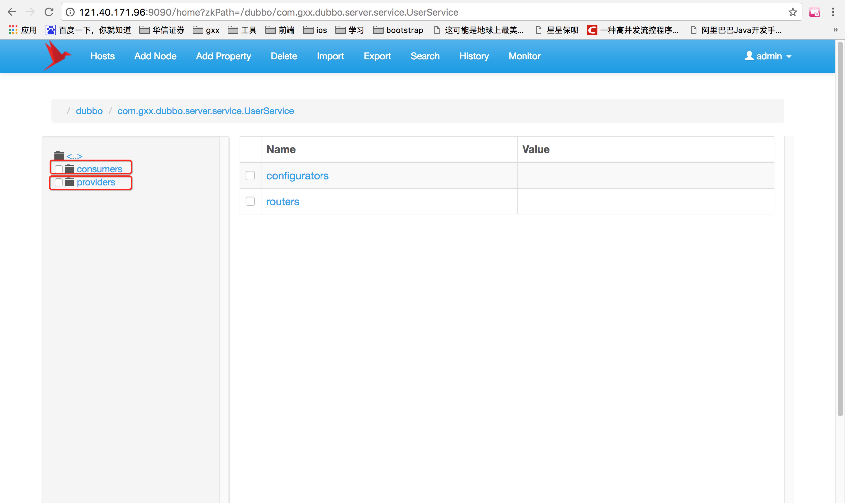845x504 pixels.
Task: Open the pink extension icon
Action: (814, 12)
